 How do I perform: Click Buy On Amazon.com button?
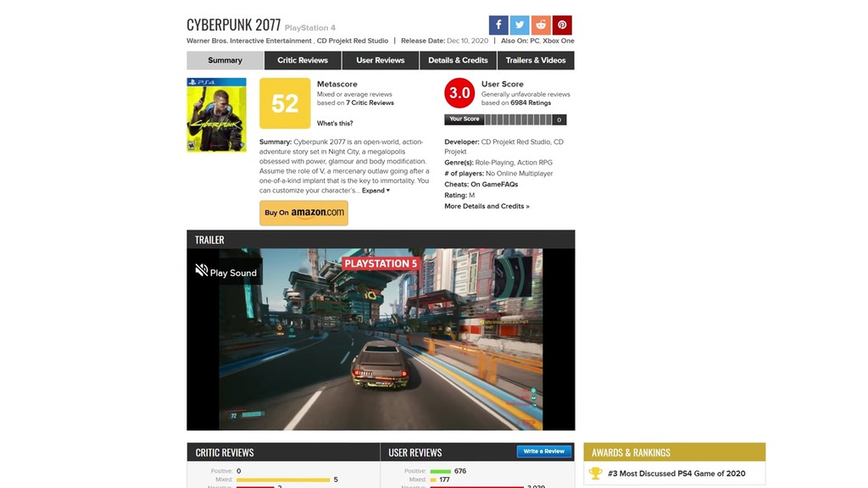pyautogui.click(x=304, y=213)
